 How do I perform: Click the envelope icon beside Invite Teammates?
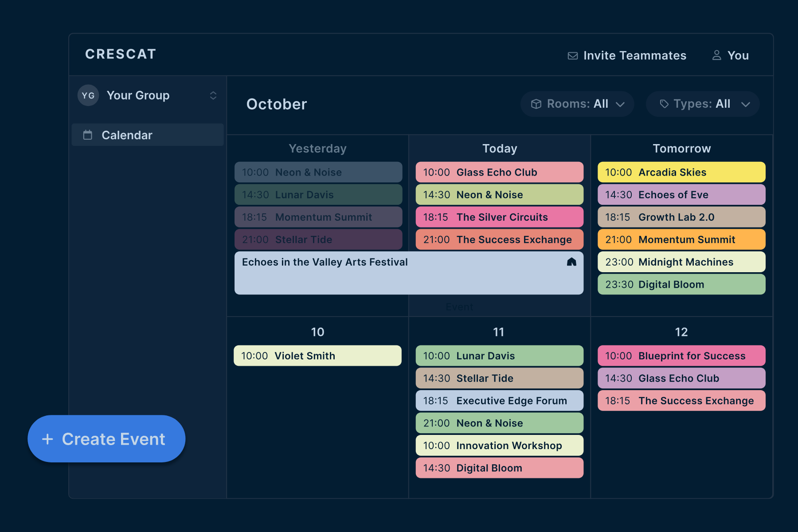572,56
